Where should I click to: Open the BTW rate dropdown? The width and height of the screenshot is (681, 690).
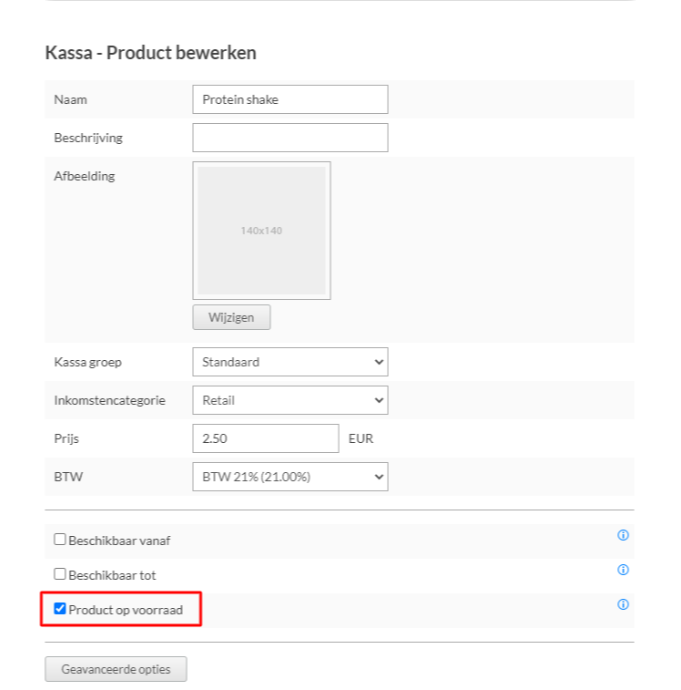[290, 477]
